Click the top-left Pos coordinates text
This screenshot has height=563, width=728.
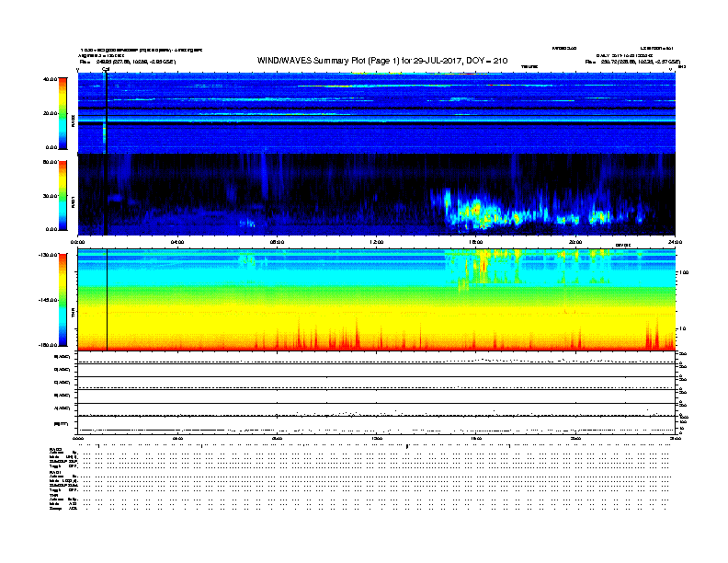[127, 62]
